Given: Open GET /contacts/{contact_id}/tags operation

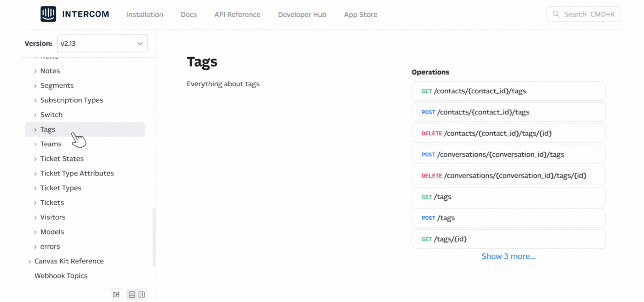Looking at the screenshot, I should pyautogui.click(x=508, y=91).
